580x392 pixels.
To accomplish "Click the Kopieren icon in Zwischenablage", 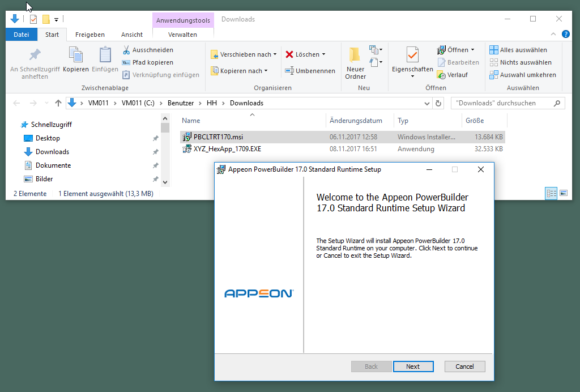I will click(x=76, y=55).
